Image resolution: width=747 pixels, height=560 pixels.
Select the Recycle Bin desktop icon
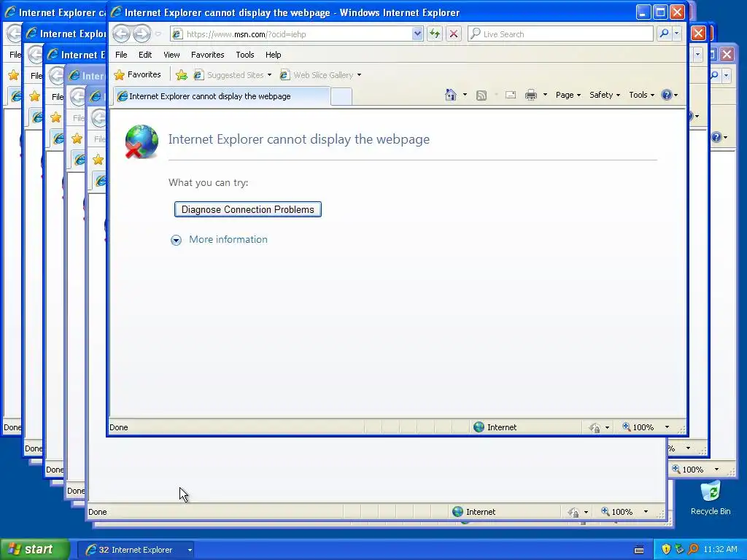coord(711,498)
